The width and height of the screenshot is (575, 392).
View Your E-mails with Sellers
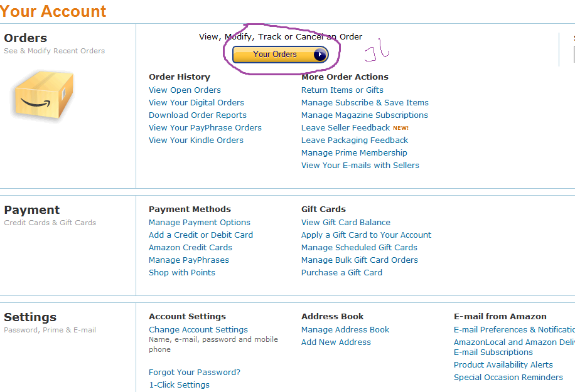point(360,166)
